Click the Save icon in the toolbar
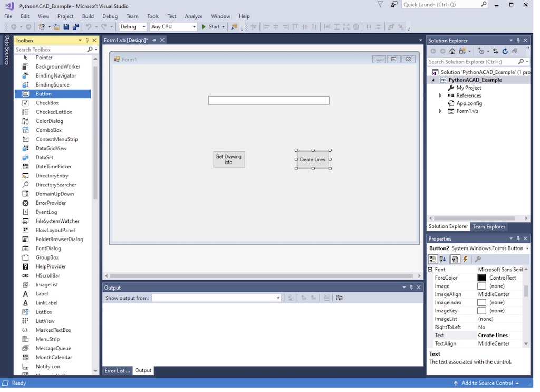This screenshot has height=392, width=540. 66,27
